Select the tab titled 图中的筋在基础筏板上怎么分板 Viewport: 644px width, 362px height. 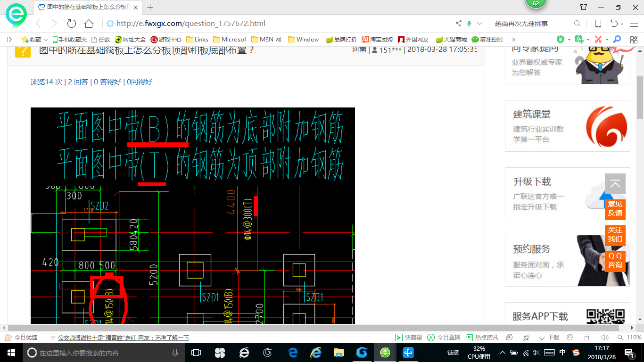(x=89, y=7)
